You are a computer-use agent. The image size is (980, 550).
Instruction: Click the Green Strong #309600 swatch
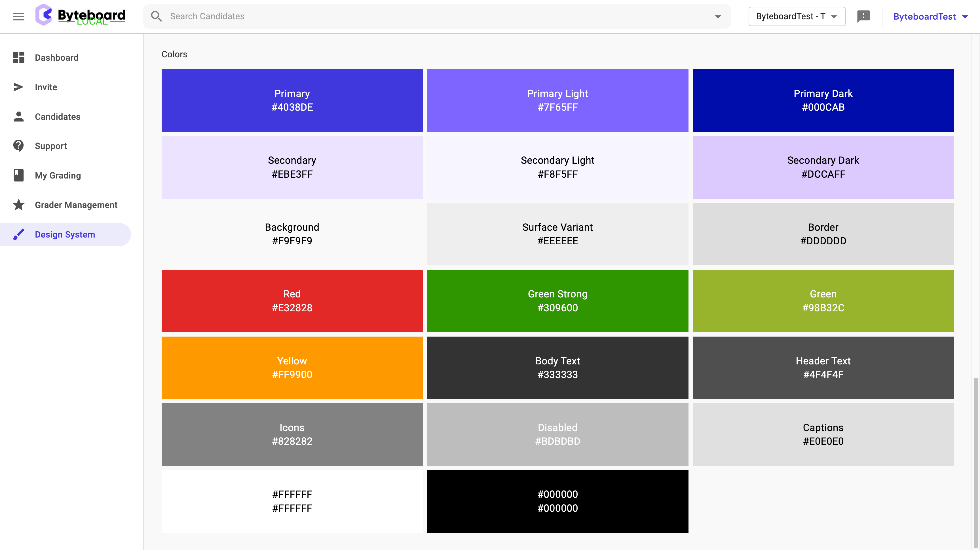(557, 301)
